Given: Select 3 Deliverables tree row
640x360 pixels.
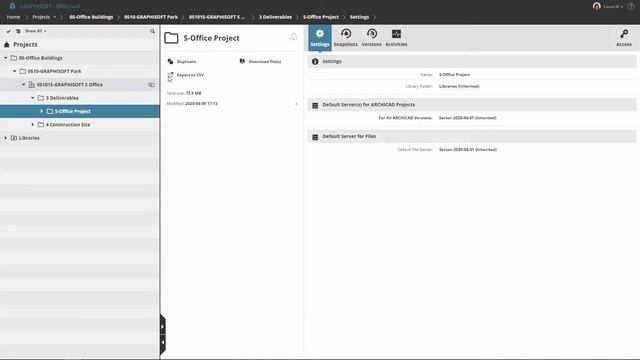Looking at the screenshot, I should [x=80, y=98].
